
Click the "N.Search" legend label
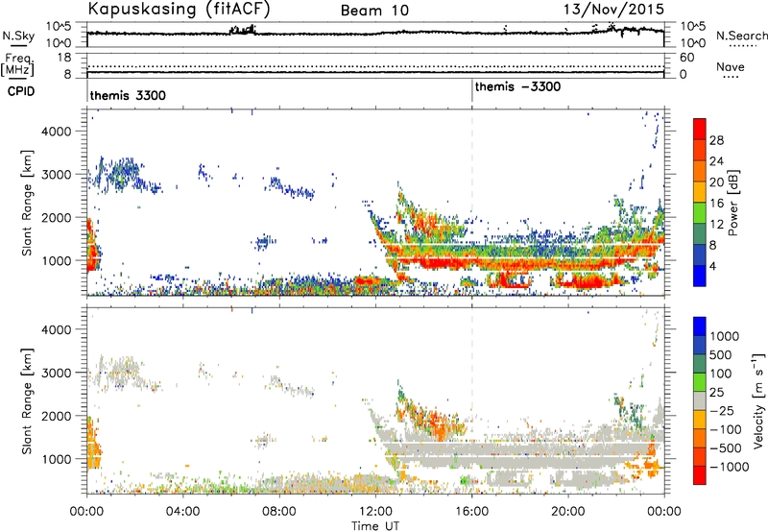click(741, 36)
